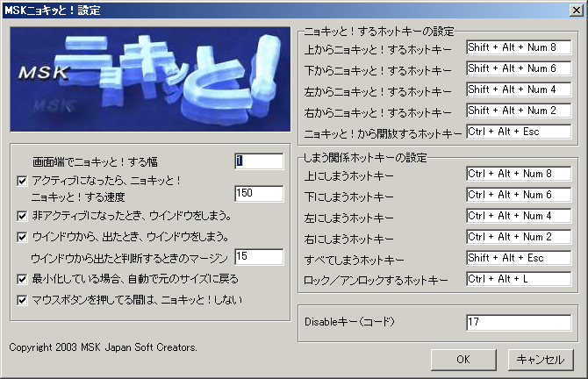The width and height of the screenshot is (588, 379).
Task: Click the すべてしまうホットキー label
Action: 354,260
